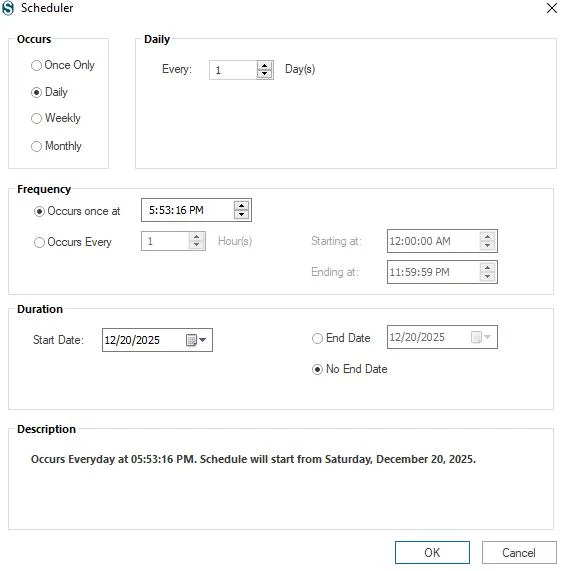
Task: Cancel the Scheduler dialog
Action: (519, 552)
